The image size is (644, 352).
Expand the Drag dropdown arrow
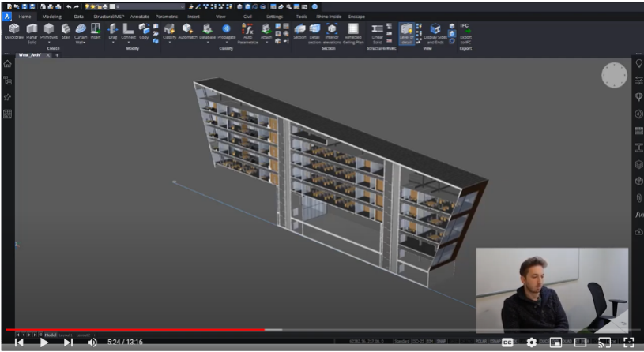tap(112, 43)
